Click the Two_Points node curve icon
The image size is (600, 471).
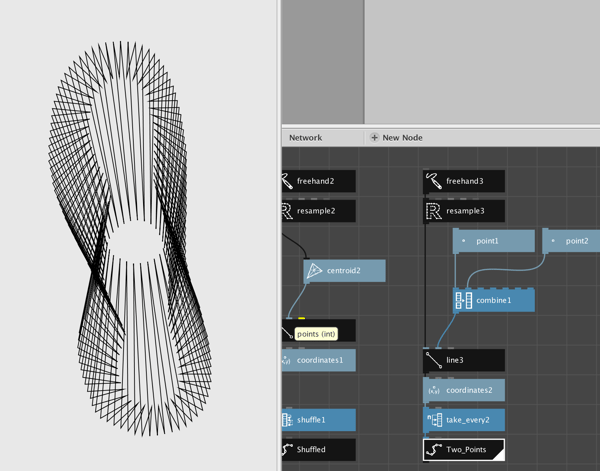434,450
